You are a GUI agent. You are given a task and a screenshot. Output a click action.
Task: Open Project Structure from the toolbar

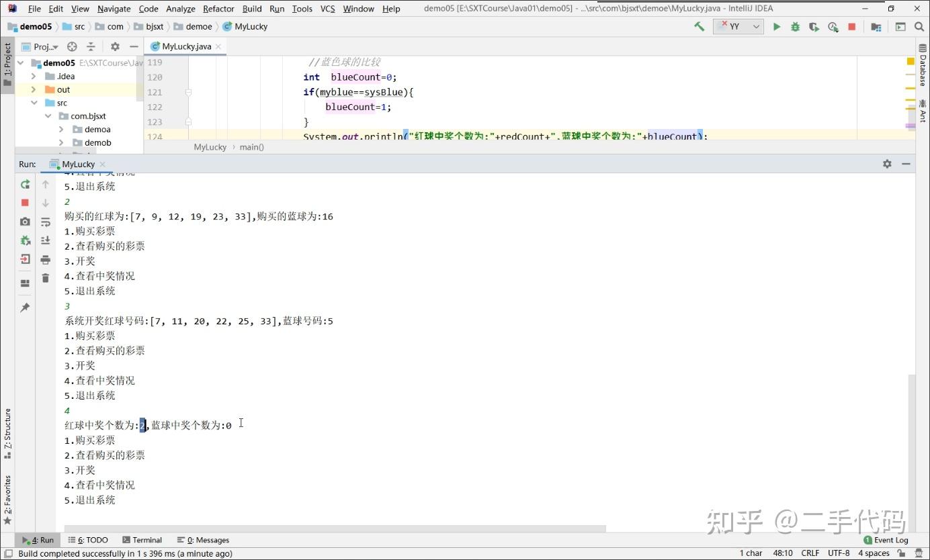(876, 27)
